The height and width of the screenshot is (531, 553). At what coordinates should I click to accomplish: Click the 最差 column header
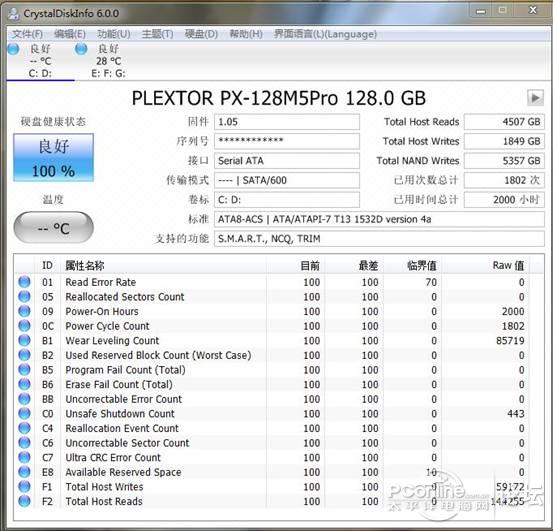pos(354,265)
